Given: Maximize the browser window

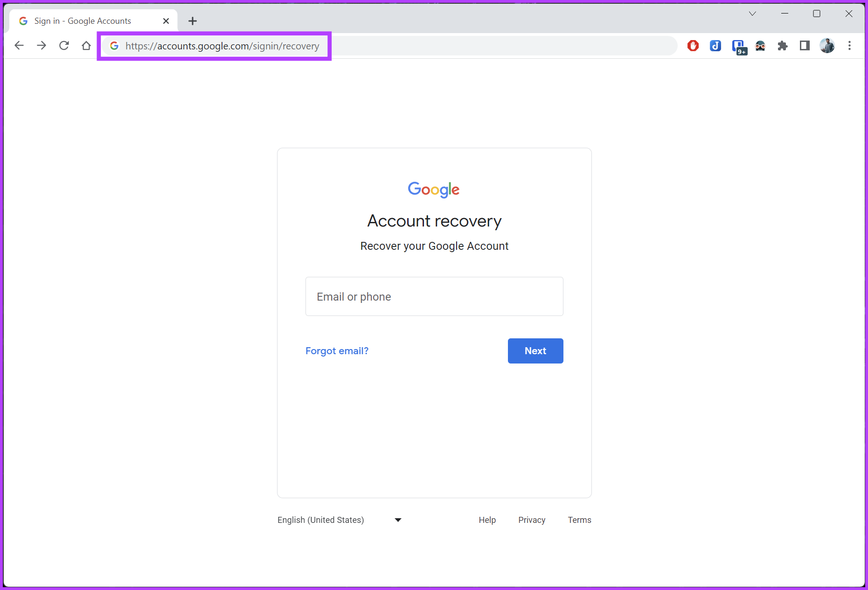Looking at the screenshot, I should point(817,14).
